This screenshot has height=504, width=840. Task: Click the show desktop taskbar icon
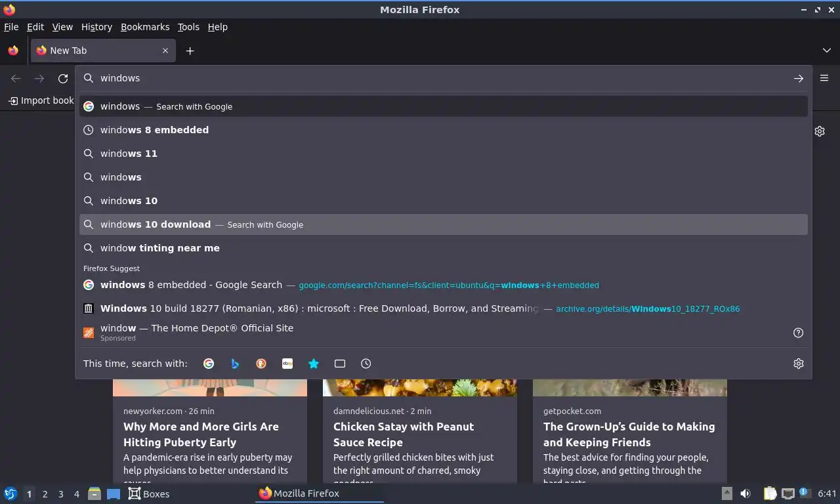[114, 493]
